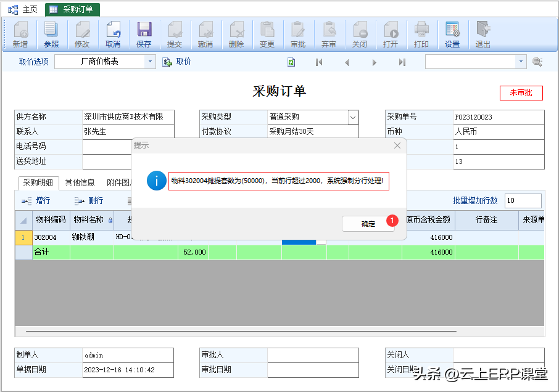Click the 批量增加行数 input field

pyautogui.click(x=523, y=200)
